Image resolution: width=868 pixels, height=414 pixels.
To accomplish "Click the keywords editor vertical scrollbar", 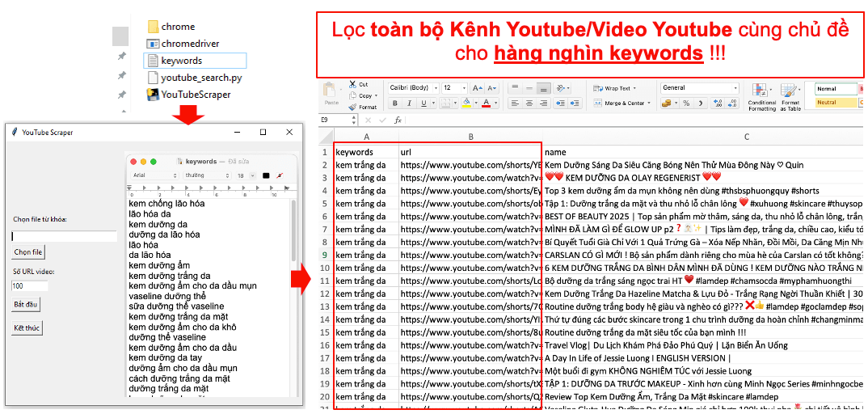I will pos(293,230).
